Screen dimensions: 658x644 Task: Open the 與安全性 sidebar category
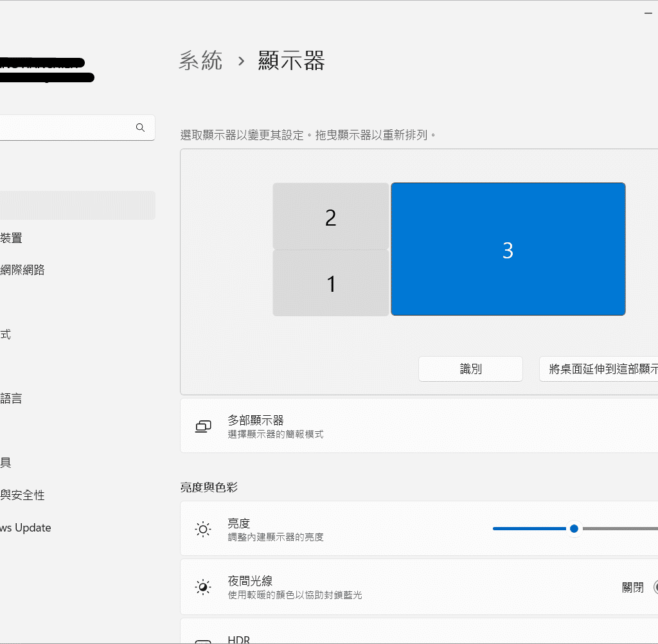coord(22,496)
